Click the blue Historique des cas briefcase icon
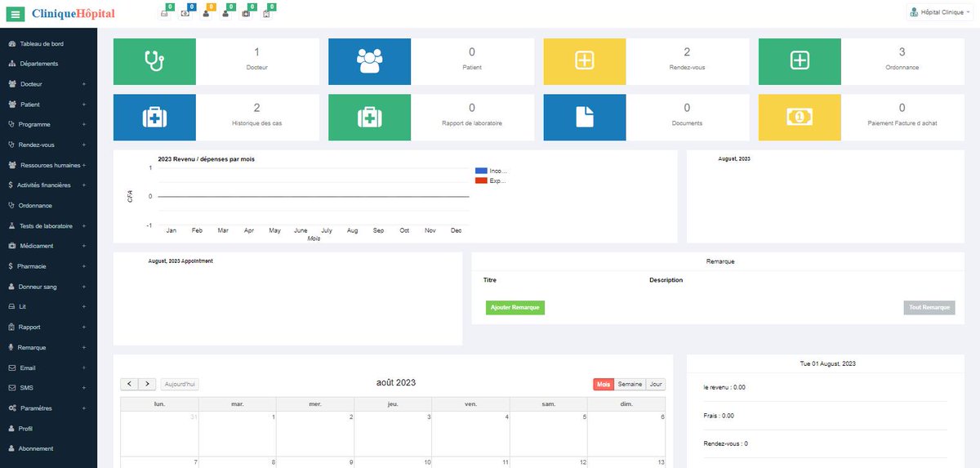Image resolution: width=980 pixels, height=468 pixels. pyautogui.click(x=154, y=117)
